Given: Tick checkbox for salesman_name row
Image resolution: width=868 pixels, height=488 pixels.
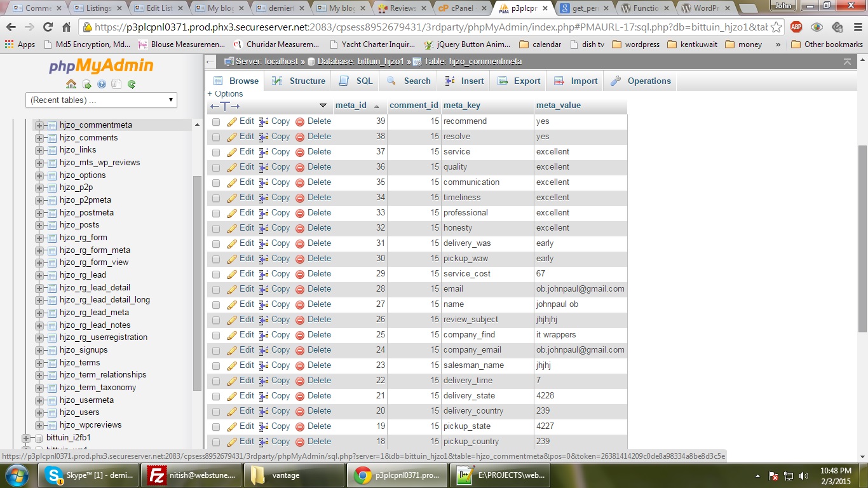Looking at the screenshot, I should (216, 365).
